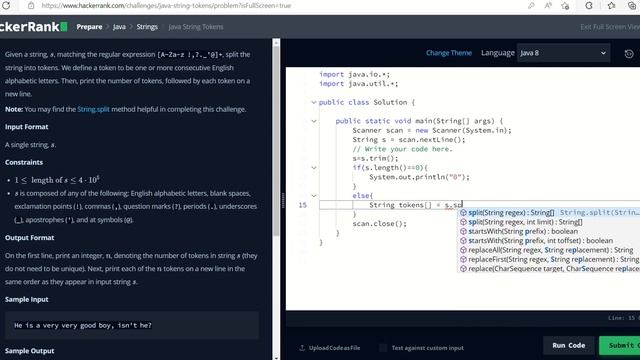Click the 'Sample Output' heading
Viewport: 640px width, 360px height.
[x=29, y=351]
